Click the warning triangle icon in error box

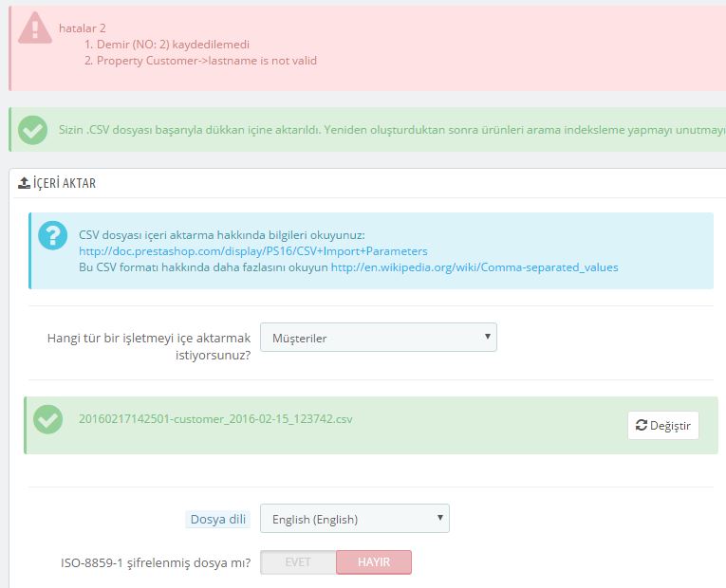(35, 28)
